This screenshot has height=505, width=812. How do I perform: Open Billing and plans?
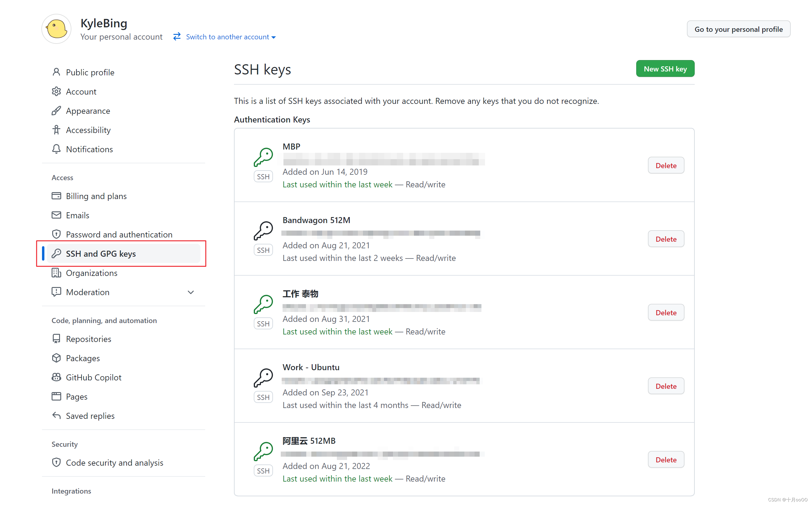click(96, 196)
